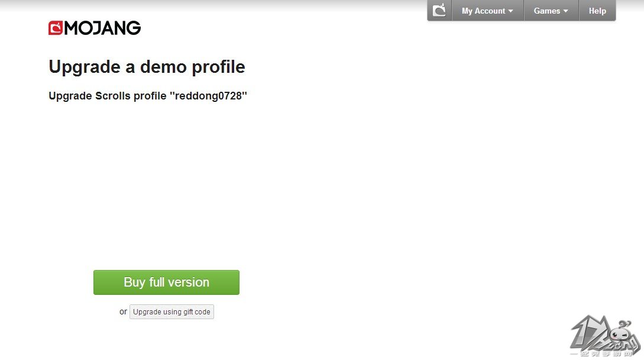Click the Mojang icon in the navigation bar
The height and width of the screenshot is (360, 644).
point(439,11)
